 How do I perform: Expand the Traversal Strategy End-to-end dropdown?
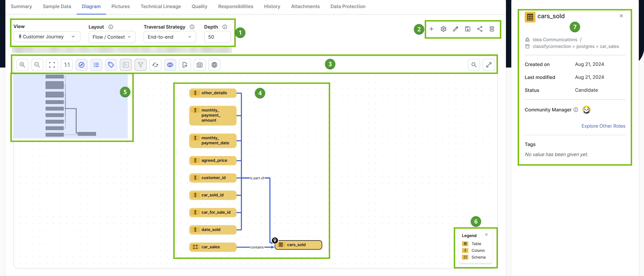[169, 37]
